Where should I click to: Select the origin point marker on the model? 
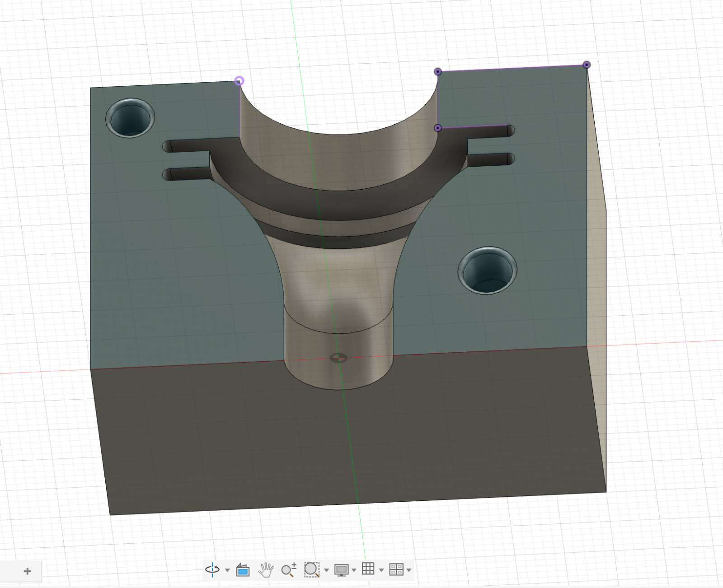click(338, 358)
